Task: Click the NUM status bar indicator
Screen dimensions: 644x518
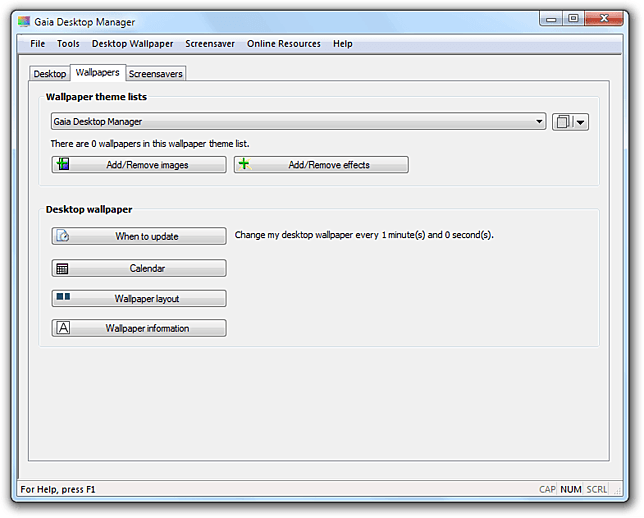Action: [x=571, y=489]
